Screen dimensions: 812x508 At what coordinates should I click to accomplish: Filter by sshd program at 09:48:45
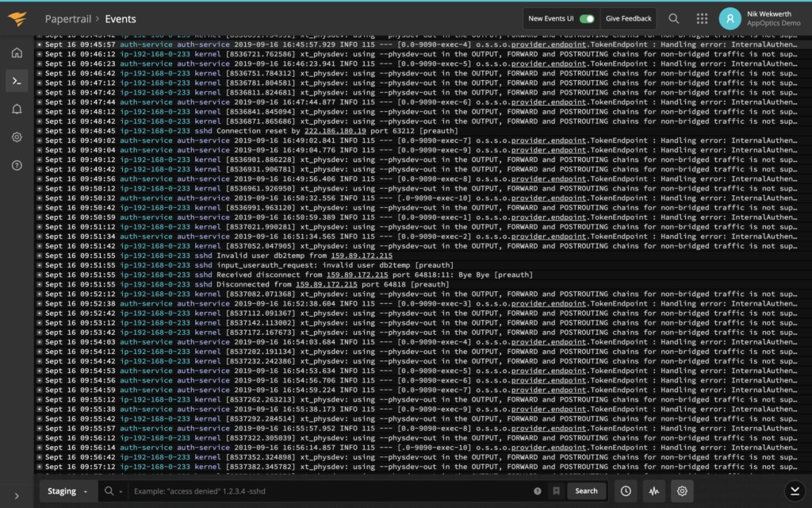coord(204,131)
